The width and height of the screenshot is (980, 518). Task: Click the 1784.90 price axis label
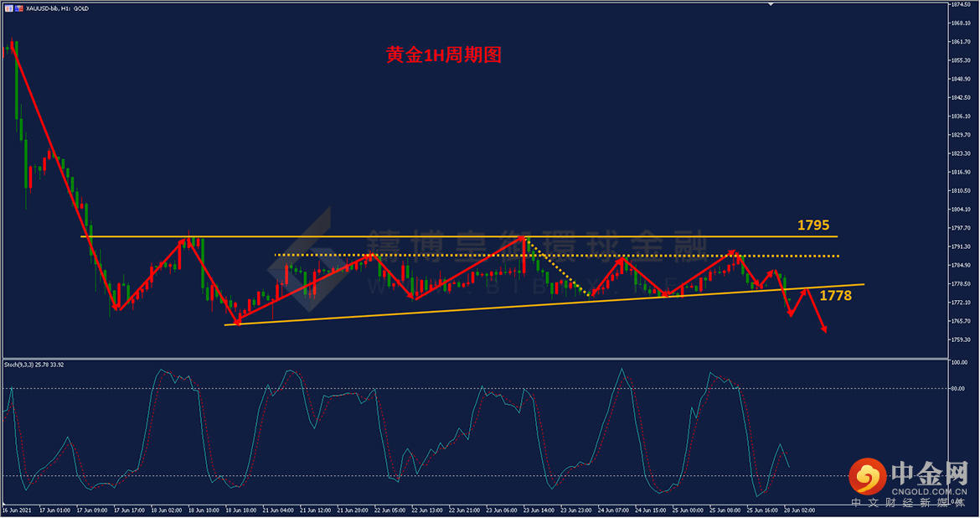961,265
